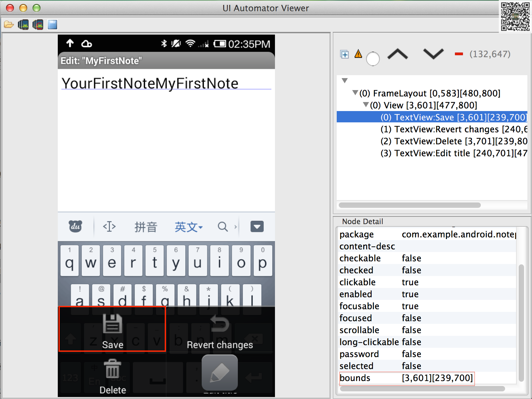Click the muted sound icon in status bar
Screen dimensions: 532x399
point(176,44)
